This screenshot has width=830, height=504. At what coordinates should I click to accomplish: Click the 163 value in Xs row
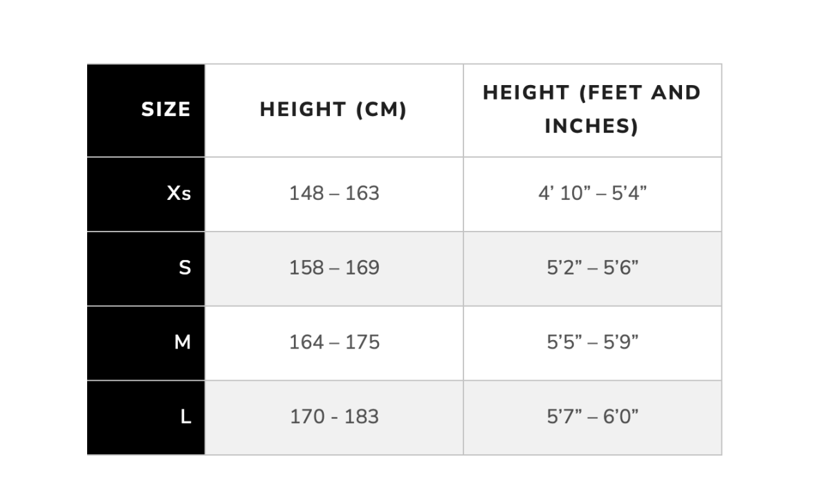tap(362, 193)
